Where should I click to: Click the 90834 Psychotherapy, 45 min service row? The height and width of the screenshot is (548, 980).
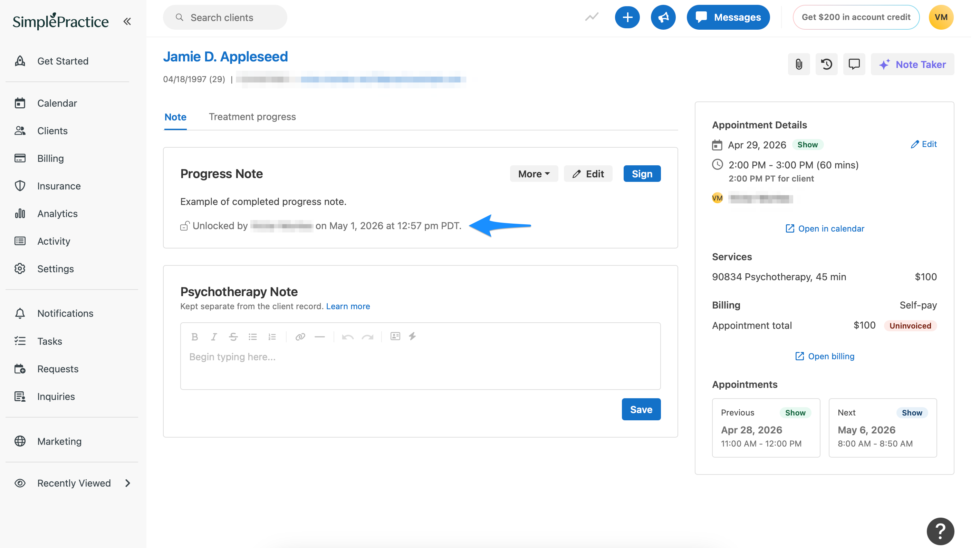pos(824,277)
